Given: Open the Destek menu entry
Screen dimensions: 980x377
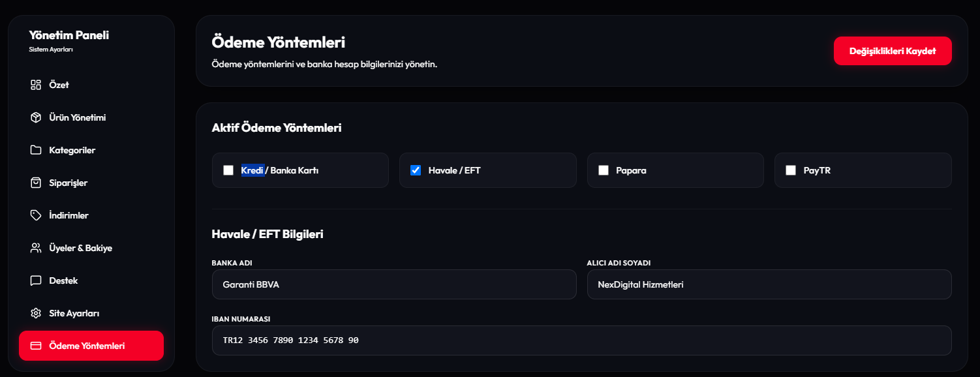Looking at the screenshot, I should click(91, 280).
